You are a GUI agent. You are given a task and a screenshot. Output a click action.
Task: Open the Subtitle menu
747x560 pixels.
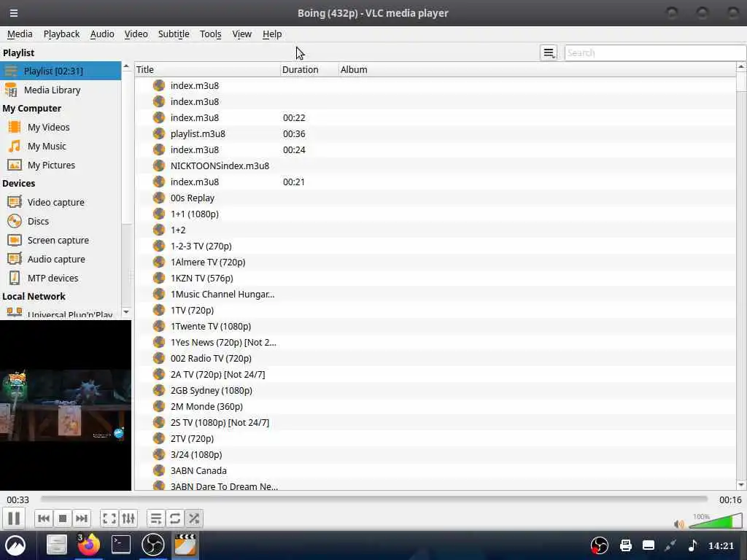coord(174,34)
